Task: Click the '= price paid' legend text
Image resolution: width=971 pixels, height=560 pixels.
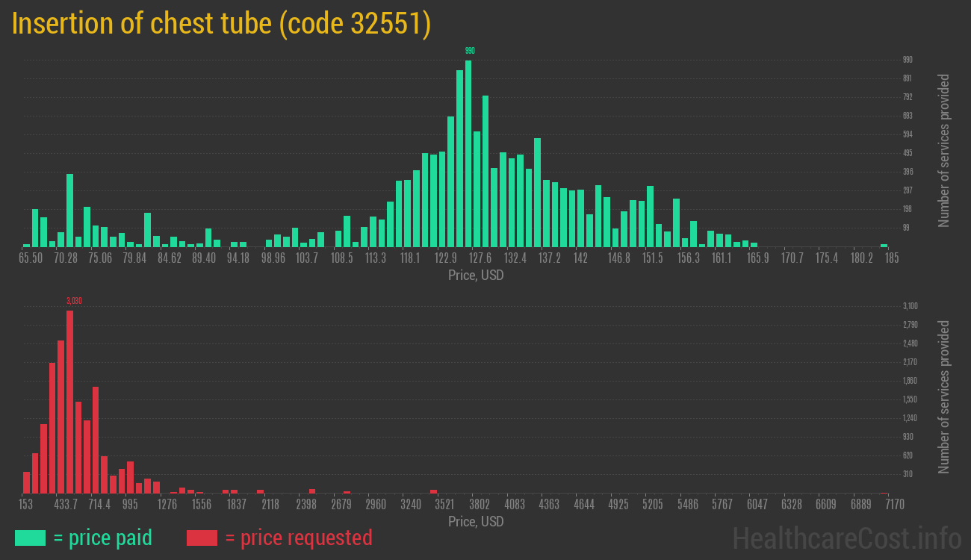Action: click(103, 538)
